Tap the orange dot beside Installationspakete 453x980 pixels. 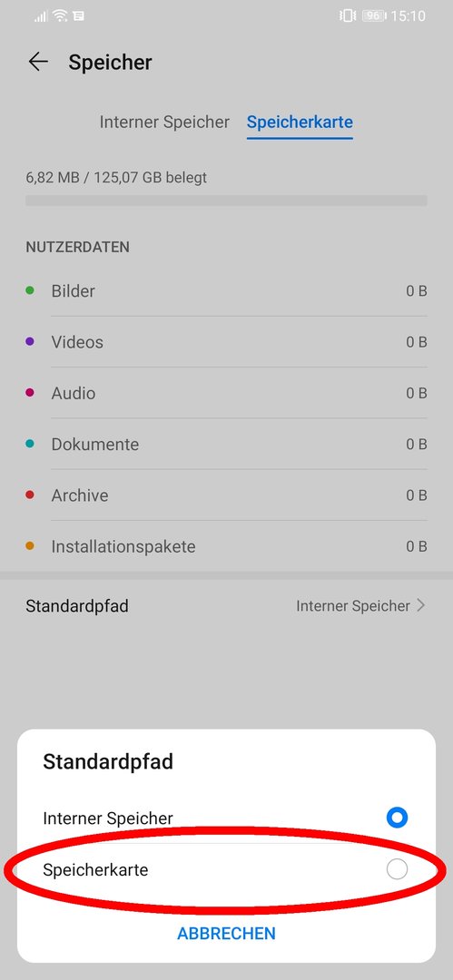(29, 546)
